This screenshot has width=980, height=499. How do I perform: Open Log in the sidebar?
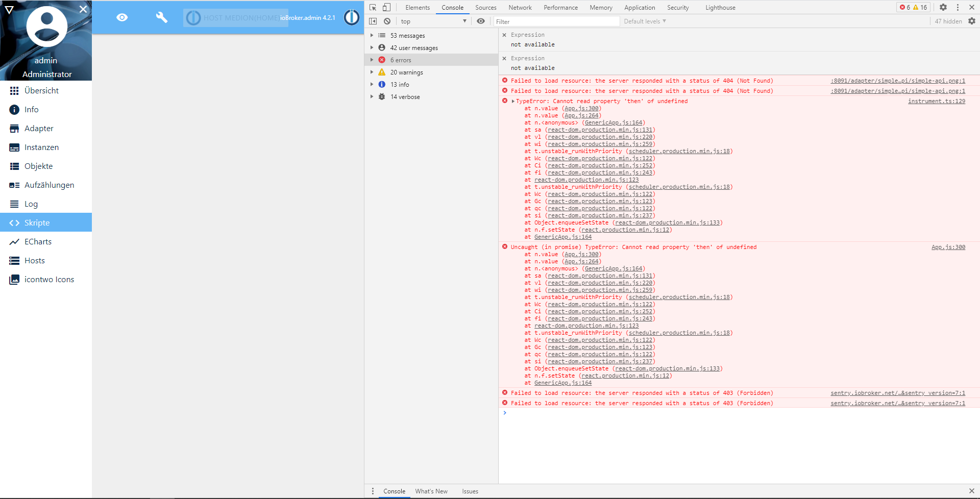pyautogui.click(x=46, y=204)
